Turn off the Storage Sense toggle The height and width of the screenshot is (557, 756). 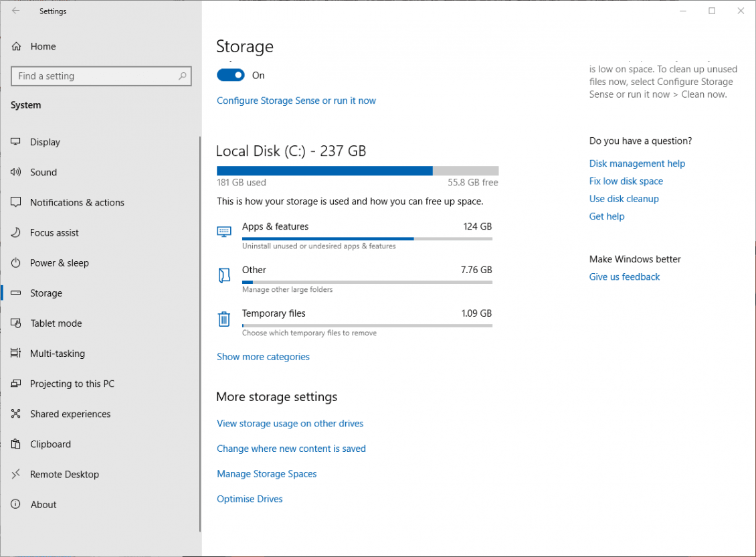click(x=230, y=75)
